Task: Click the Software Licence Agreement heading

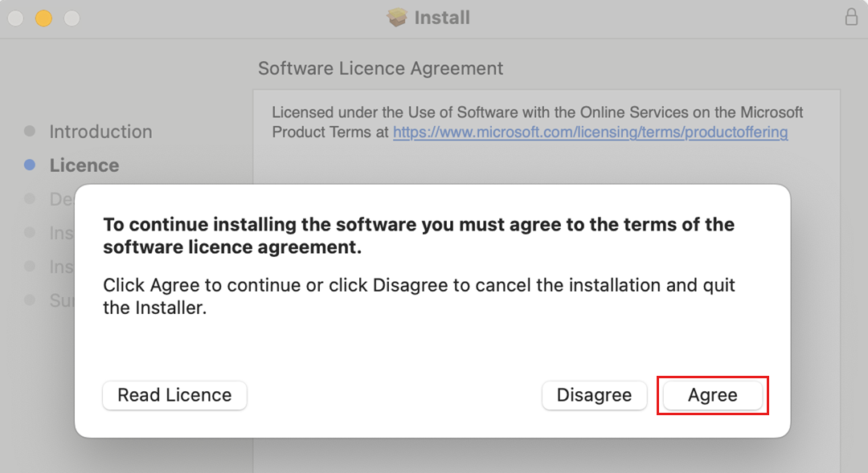Action: point(379,68)
